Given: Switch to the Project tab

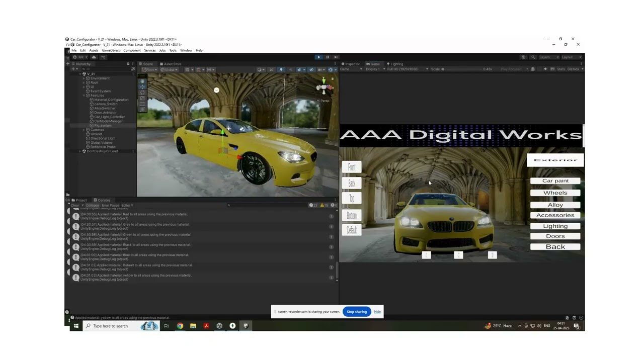Looking at the screenshot, I should pyautogui.click(x=79, y=200).
